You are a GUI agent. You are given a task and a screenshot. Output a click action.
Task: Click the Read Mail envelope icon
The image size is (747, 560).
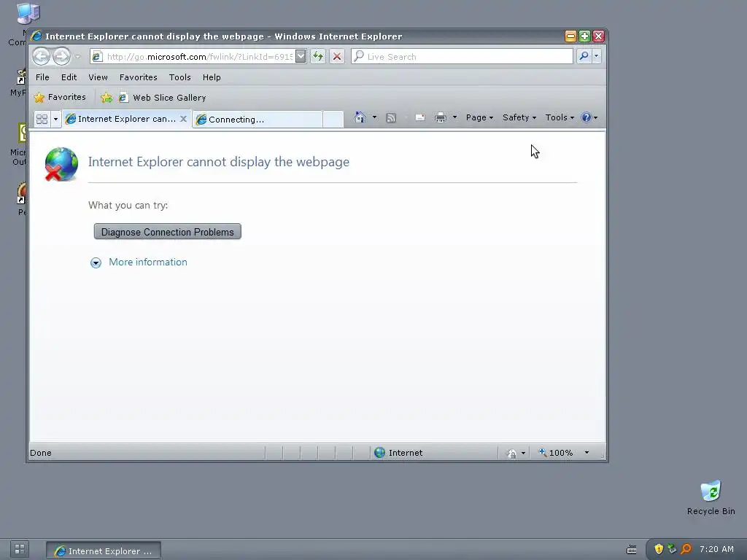(x=419, y=117)
